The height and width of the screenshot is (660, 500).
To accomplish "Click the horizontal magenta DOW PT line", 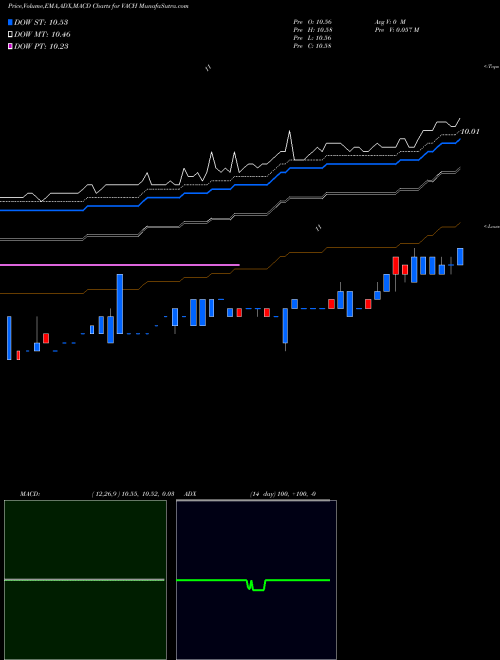I will [120, 265].
